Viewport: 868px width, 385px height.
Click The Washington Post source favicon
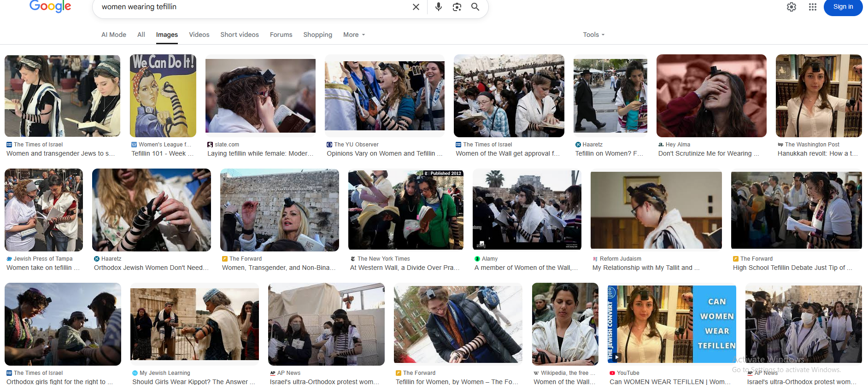pyautogui.click(x=780, y=145)
